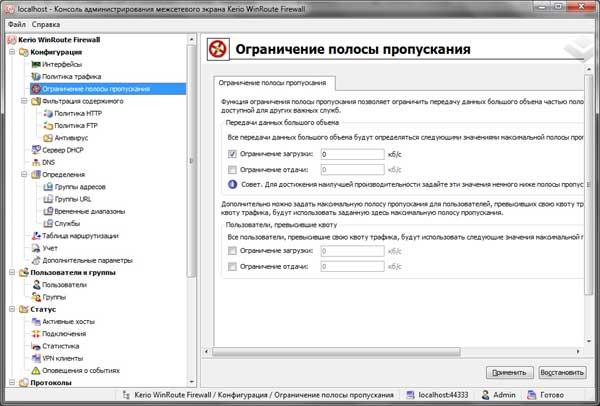Screen dimensions: 600x406
Task: Enable quota users Ограничение загрузки checkbox
Action: (232, 251)
